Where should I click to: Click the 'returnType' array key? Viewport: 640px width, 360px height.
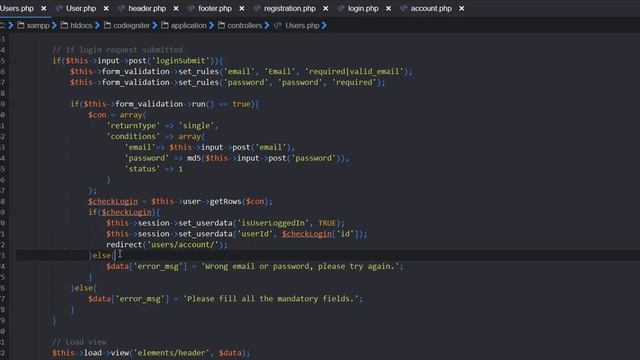(133, 126)
